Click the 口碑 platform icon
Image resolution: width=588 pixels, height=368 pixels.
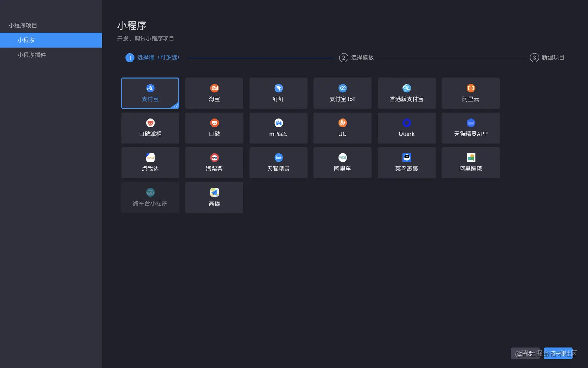[214, 123]
